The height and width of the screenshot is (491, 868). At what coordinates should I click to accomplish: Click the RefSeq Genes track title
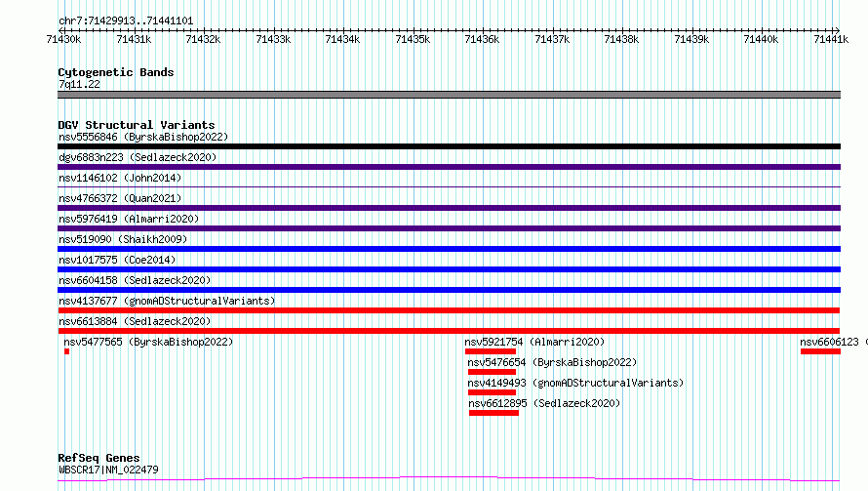pyautogui.click(x=99, y=458)
